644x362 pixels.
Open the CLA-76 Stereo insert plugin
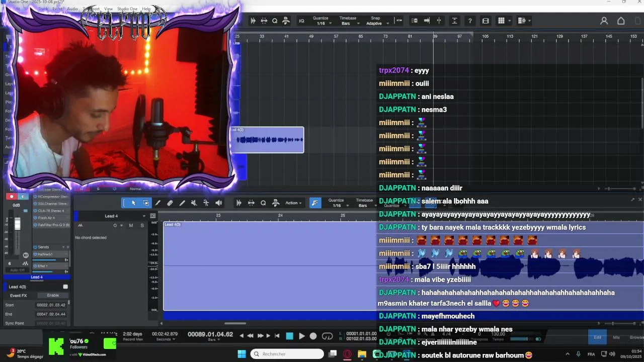[x=52, y=211]
